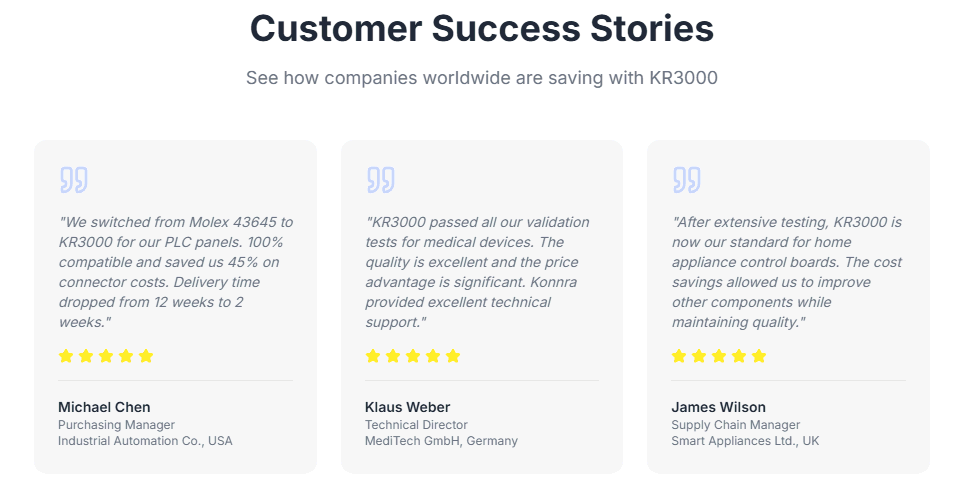Click the KR3000 savings subtitle text
Screen dimensions: 960x483
(481, 78)
